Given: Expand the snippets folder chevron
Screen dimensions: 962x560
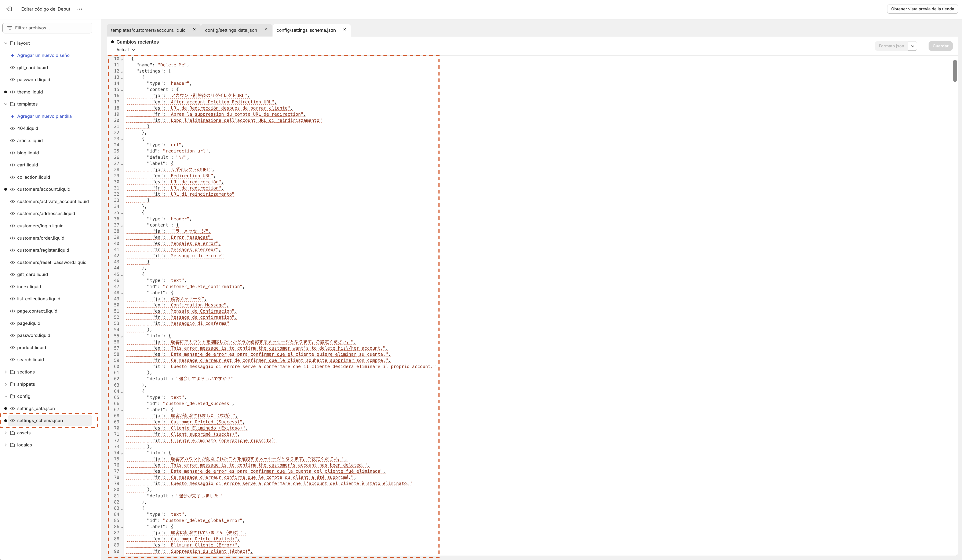Looking at the screenshot, I should 6,384.
